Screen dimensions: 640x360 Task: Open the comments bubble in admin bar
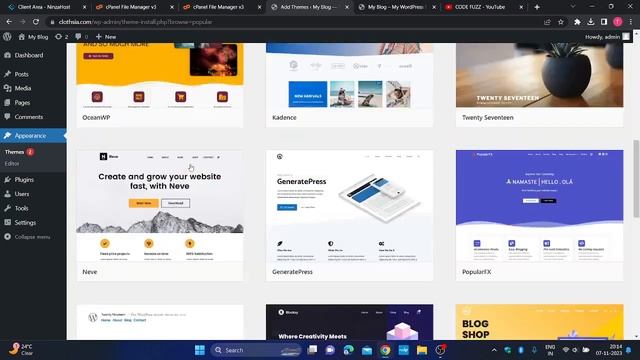click(x=81, y=37)
